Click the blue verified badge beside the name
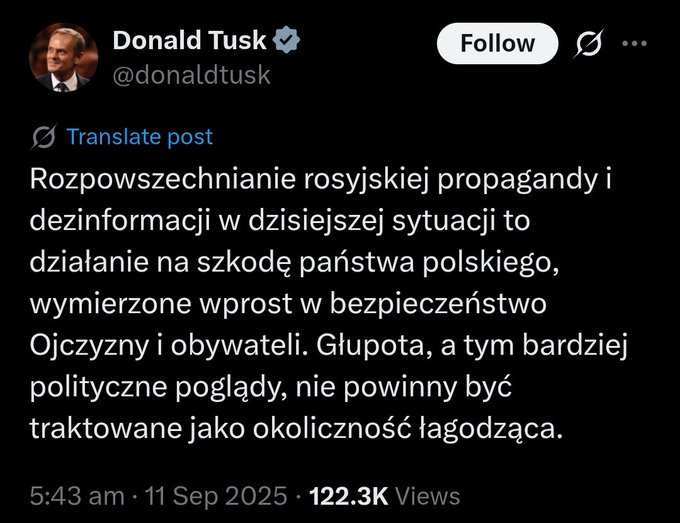This screenshot has height=523, width=680. (x=286, y=40)
